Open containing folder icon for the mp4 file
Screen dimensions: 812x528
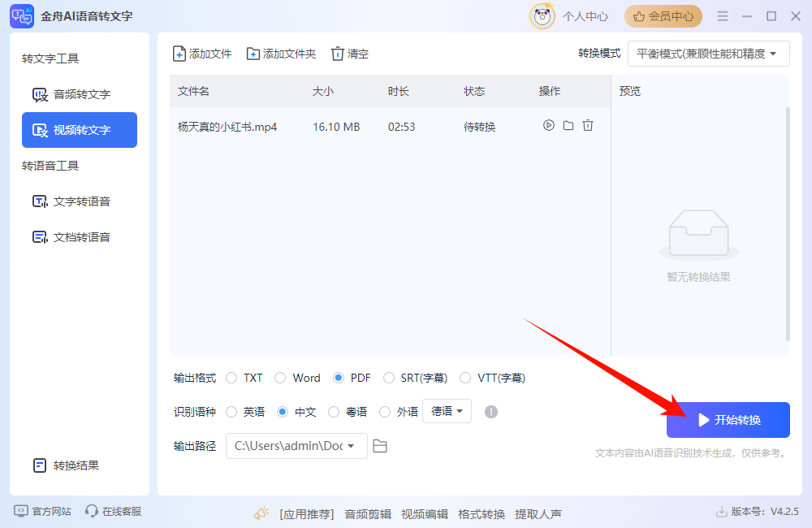coord(568,126)
